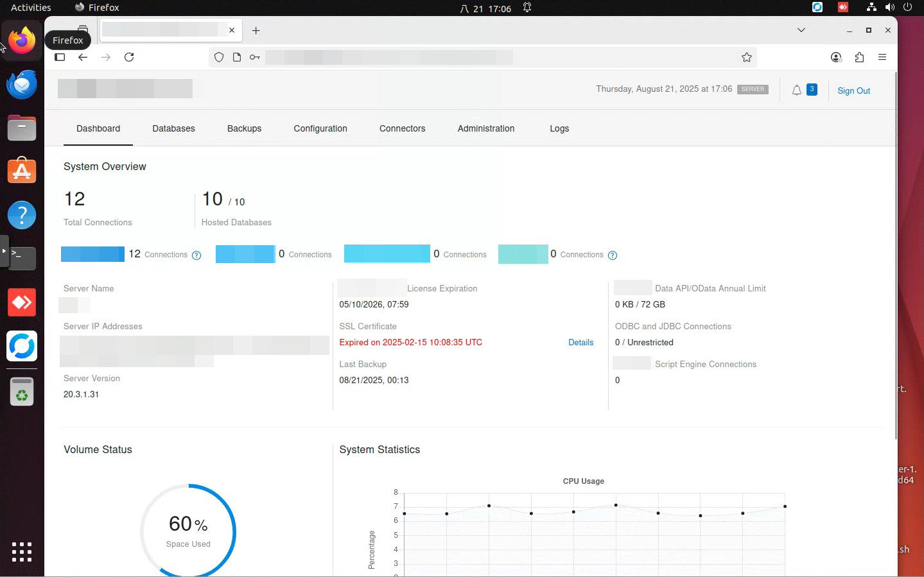Open a new browser tab
The width and height of the screenshot is (924, 577).
[256, 31]
